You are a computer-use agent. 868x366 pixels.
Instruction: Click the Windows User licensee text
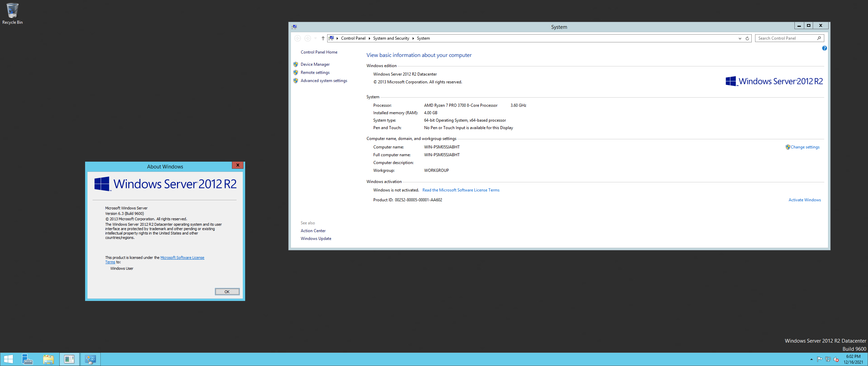[x=122, y=268]
